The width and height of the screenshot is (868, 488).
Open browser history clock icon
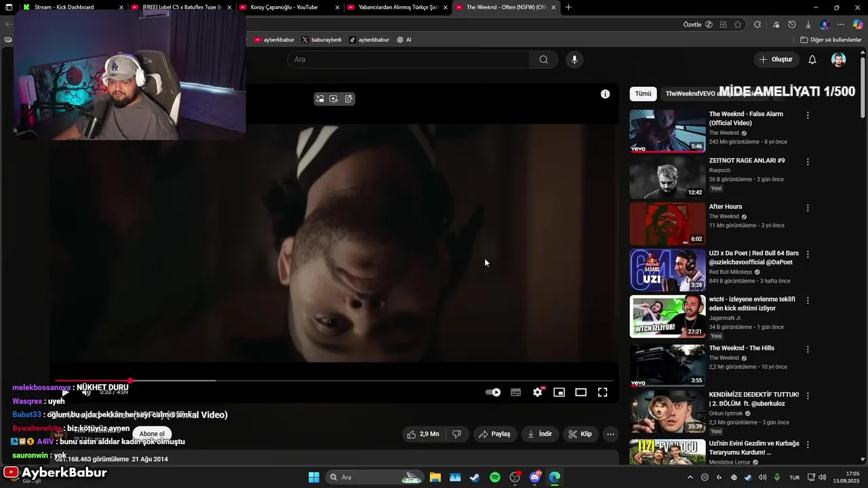tap(792, 24)
